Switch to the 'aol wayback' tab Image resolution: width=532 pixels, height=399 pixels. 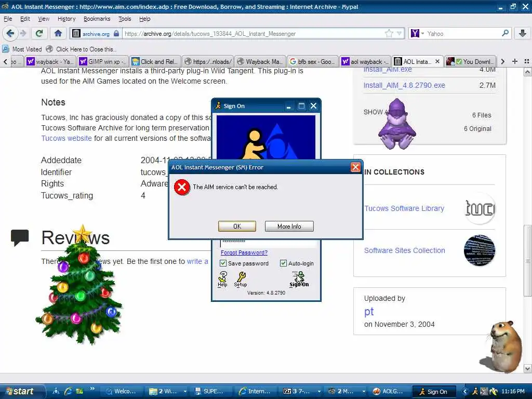(365, 61)
